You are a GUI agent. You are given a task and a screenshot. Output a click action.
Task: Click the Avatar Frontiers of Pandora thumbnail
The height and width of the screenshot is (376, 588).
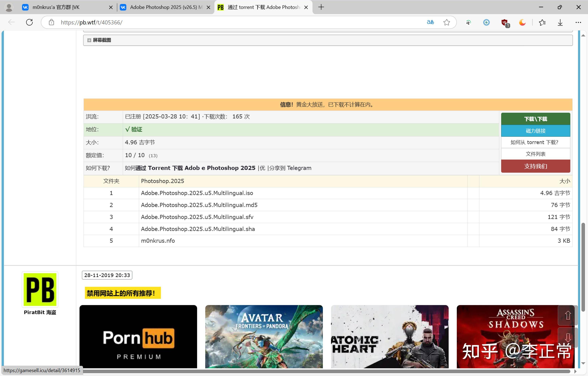264,337
